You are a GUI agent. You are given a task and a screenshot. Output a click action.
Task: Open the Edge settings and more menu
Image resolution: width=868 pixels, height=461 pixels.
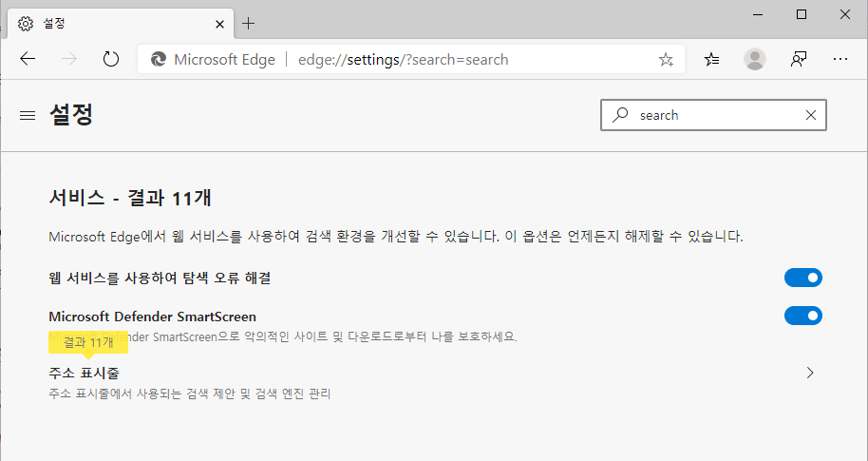tap(840, 59)
